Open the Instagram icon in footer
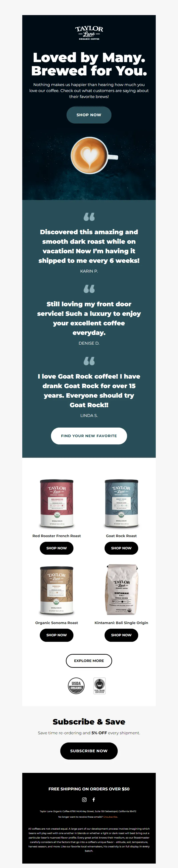Viewport: 178px width, 868px height. (x=85, y=800)
